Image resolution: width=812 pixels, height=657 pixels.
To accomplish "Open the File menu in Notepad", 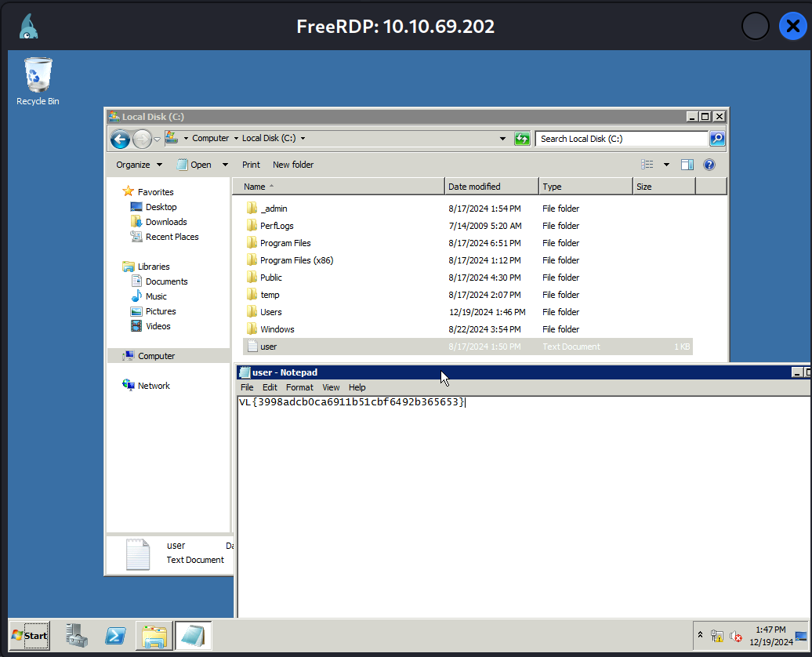I will click(x=247, y=387).
